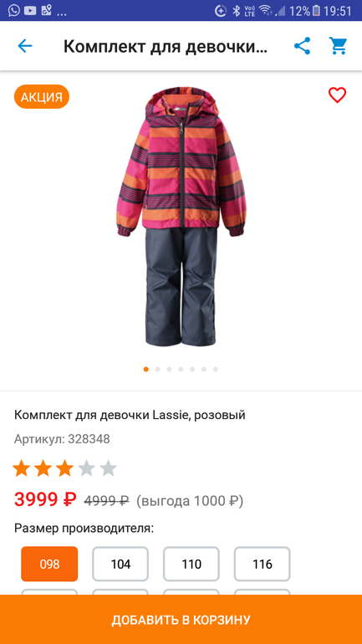Open the jacket and pants product photo
This screenshot has width=362, height=644.
[181, 217]
